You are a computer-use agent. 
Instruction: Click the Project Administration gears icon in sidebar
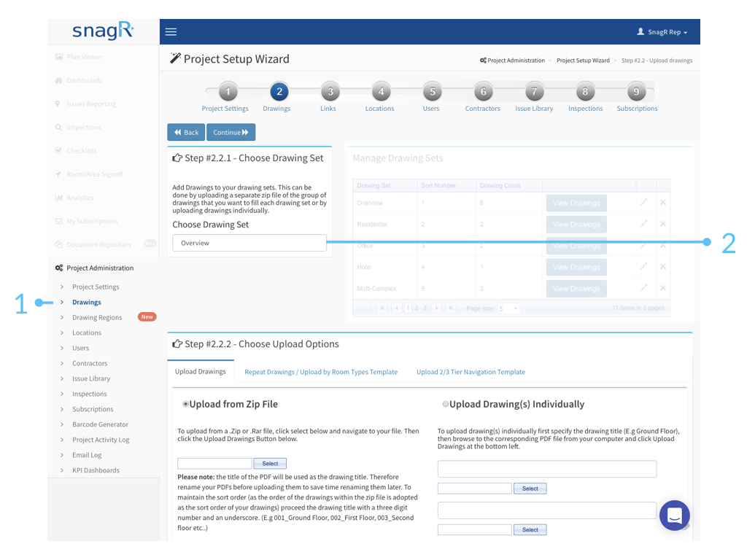58,268
